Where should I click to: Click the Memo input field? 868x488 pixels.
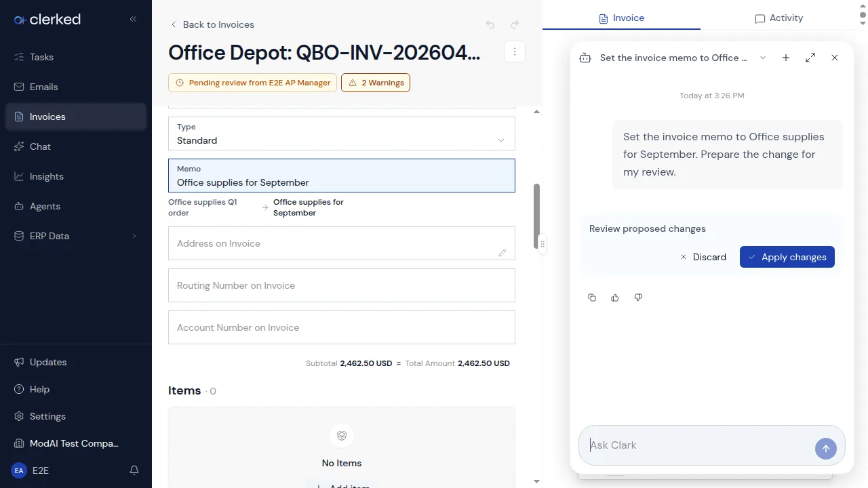(342, 176)
